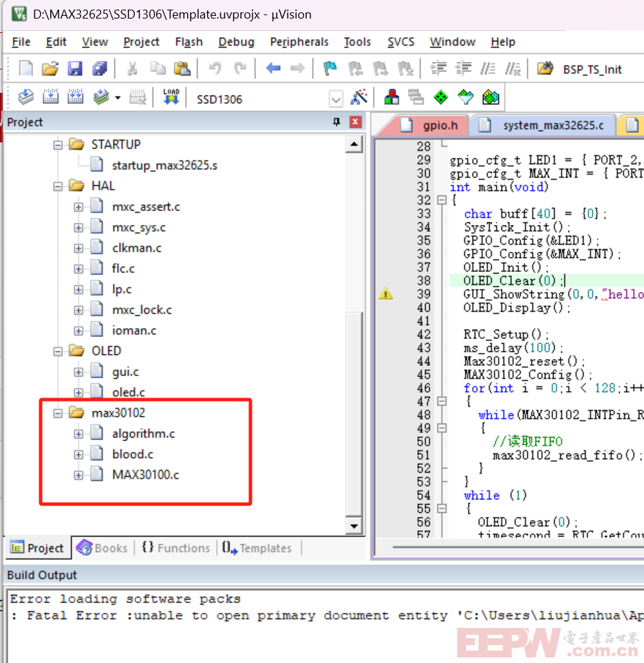Select ioman.c in the project tree

(134, 331)
